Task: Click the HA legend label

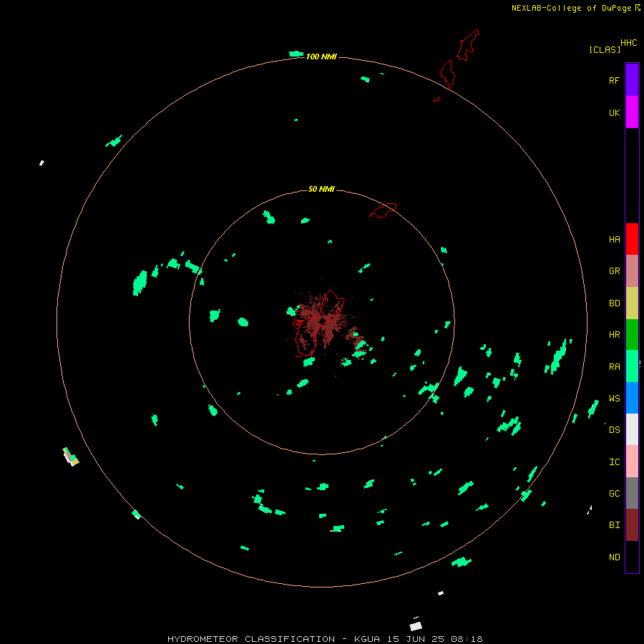Action: (614, 240)
